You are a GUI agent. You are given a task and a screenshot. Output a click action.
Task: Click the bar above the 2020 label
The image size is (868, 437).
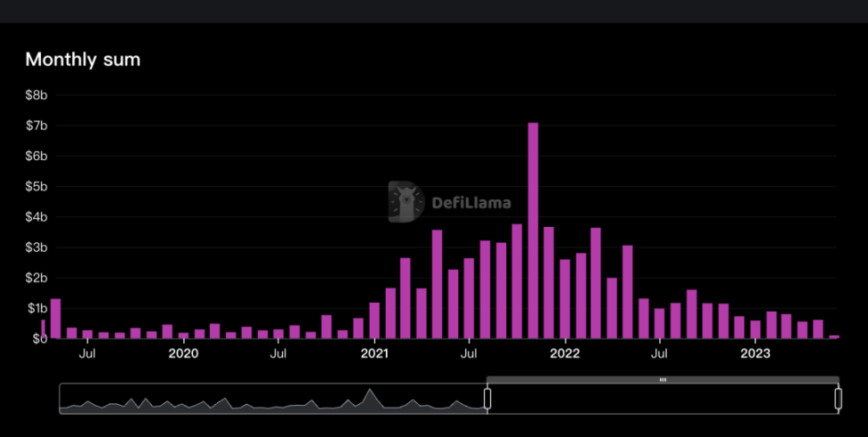[184, 335]
